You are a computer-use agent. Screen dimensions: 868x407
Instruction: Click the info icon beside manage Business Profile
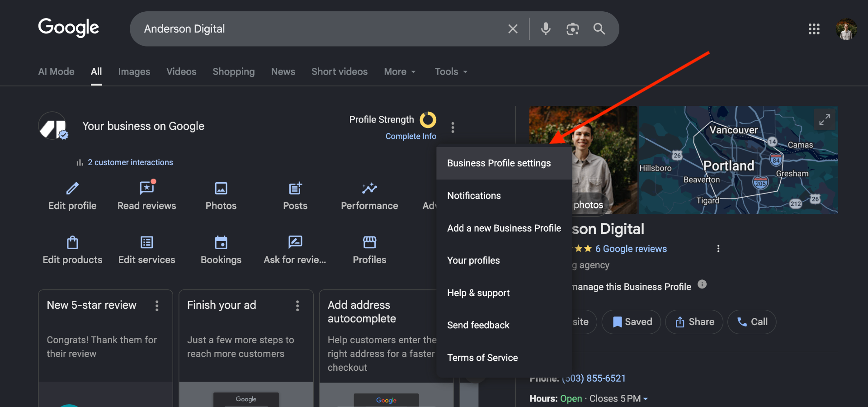702,284
